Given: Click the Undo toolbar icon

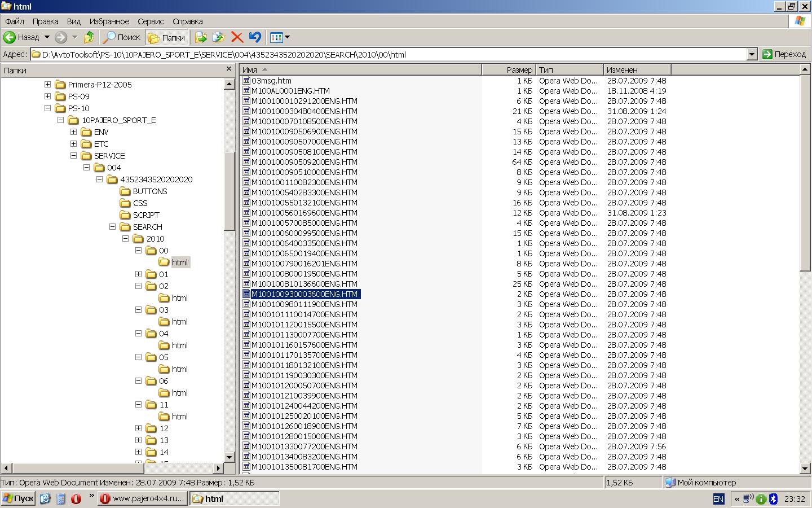Looking at the screenshot, I should point(255,37).
